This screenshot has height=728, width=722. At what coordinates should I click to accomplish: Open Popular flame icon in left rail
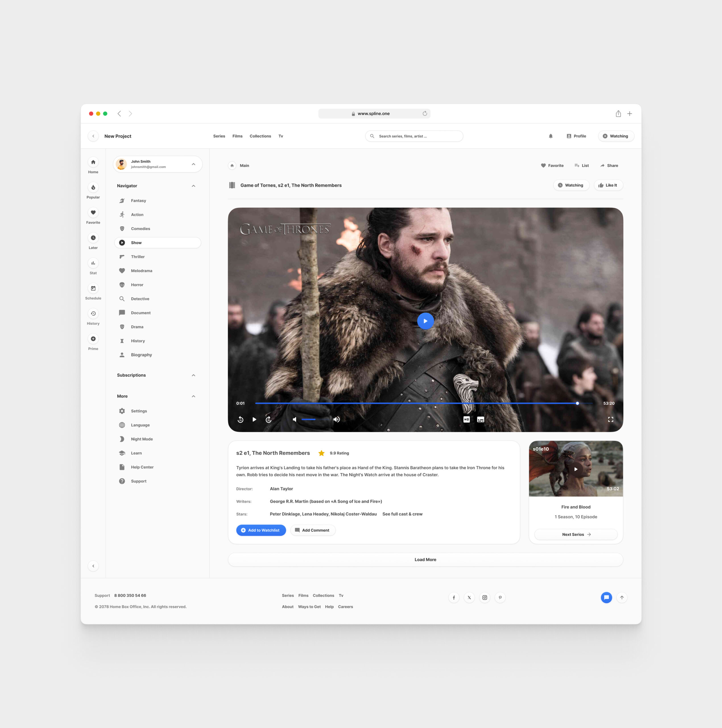pyautogui.click(x=93, y=187)
